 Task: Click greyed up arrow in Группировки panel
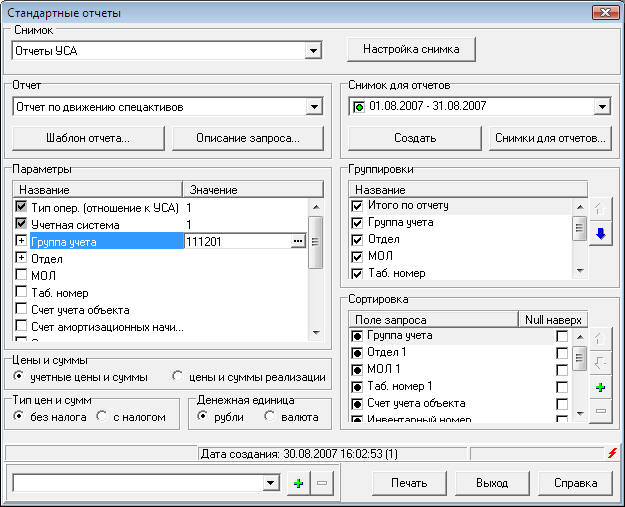coord(601,208)
